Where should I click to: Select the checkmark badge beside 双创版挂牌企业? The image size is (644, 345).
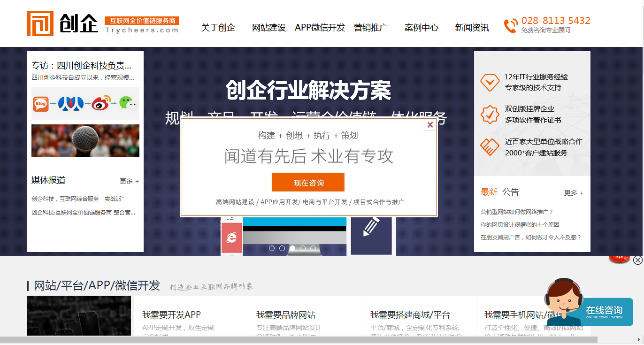click(490, 114)
